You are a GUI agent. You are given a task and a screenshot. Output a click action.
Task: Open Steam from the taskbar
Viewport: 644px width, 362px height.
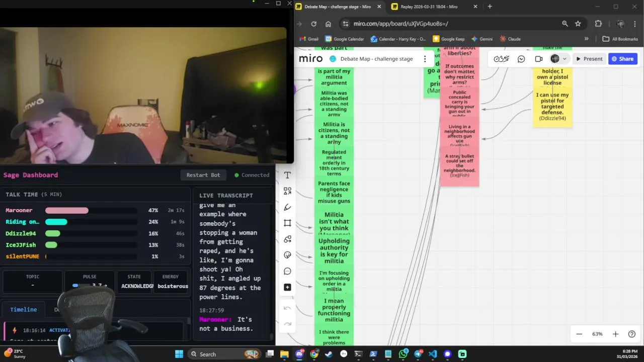pos(329,354)
